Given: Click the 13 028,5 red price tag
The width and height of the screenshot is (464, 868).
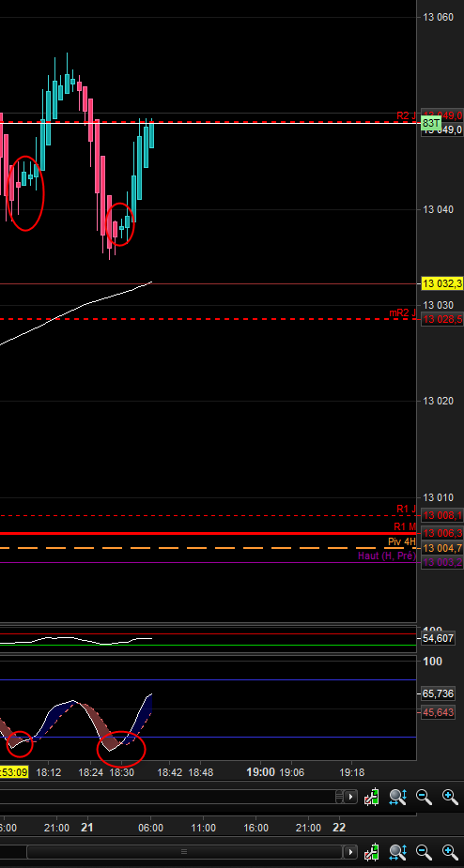Looking at the screenshot, I should pyautogui.click(x=441, y=319).
